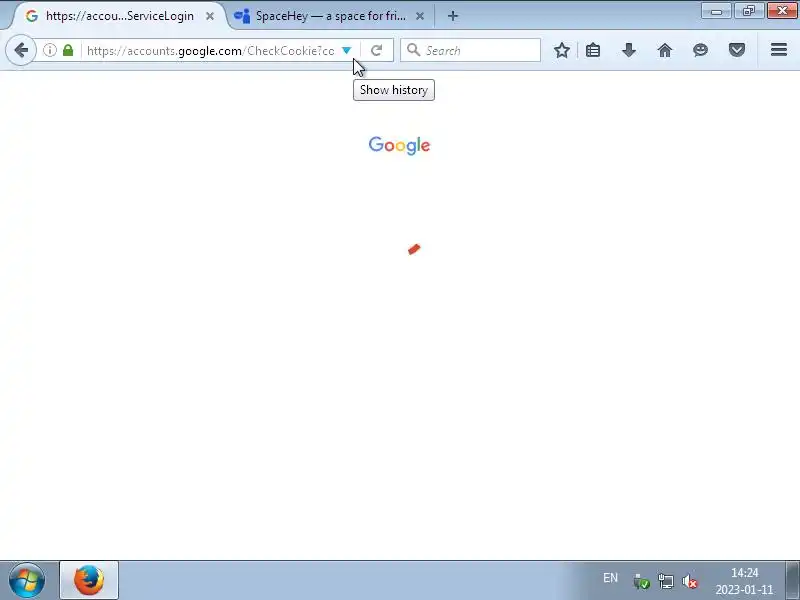Open the Windows Start menu
Image resolution: width=800 pixels, height=600 pixels.
27,580
